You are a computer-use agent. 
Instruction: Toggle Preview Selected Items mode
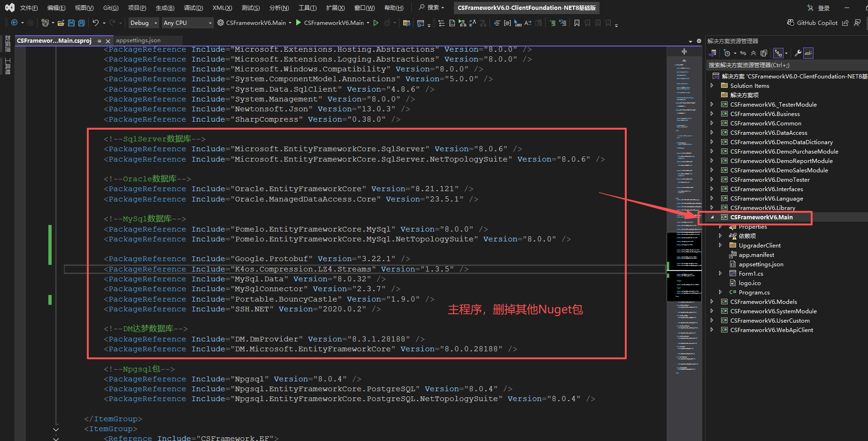tap(808, 53)
